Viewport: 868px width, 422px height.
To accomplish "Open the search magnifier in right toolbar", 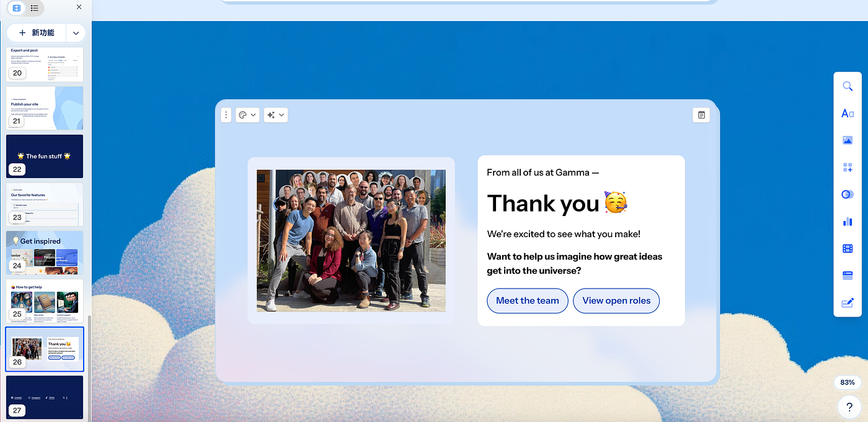I will click(x=848, y=86).
